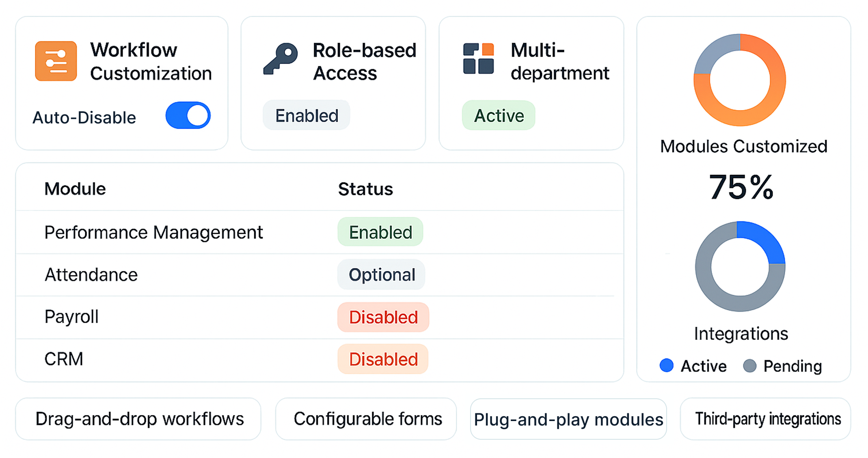This screenshot has width=868, height=458.
Task: Click the orange Workflow Customization slider icon
Action: coord(56,61)
